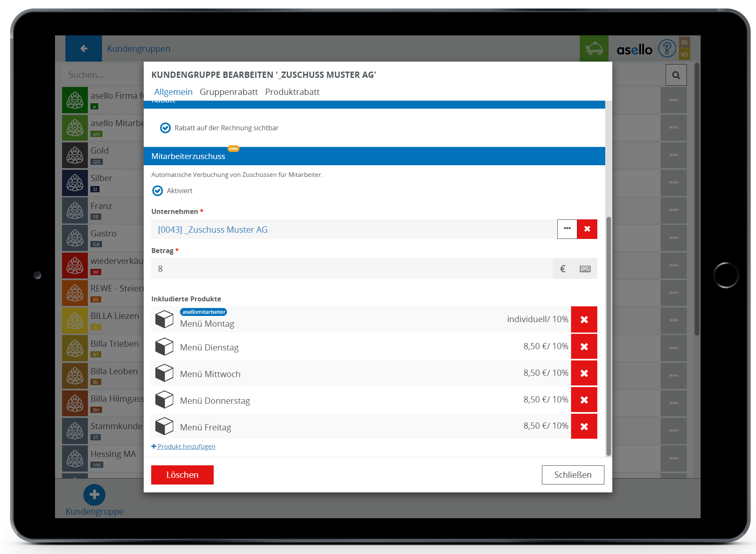
Task: Open on-screen keypad for Betrag field
Action: (x=585, y=269)
